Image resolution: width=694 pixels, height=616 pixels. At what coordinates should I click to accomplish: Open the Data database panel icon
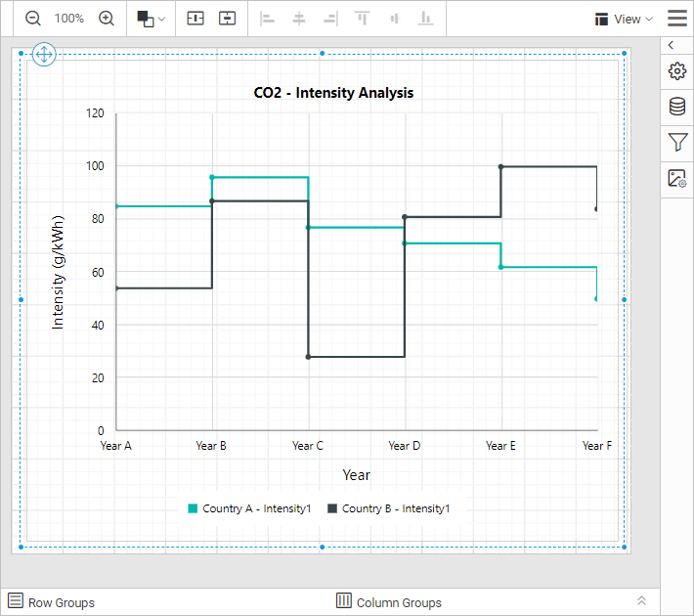[x=676, y=107]
